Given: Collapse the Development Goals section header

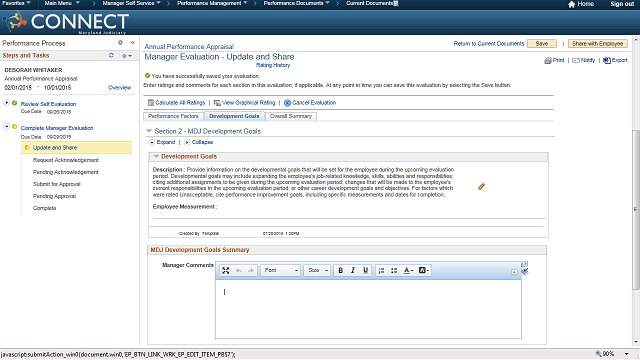Looking at the screenshot, I should [x=156, y=156].
